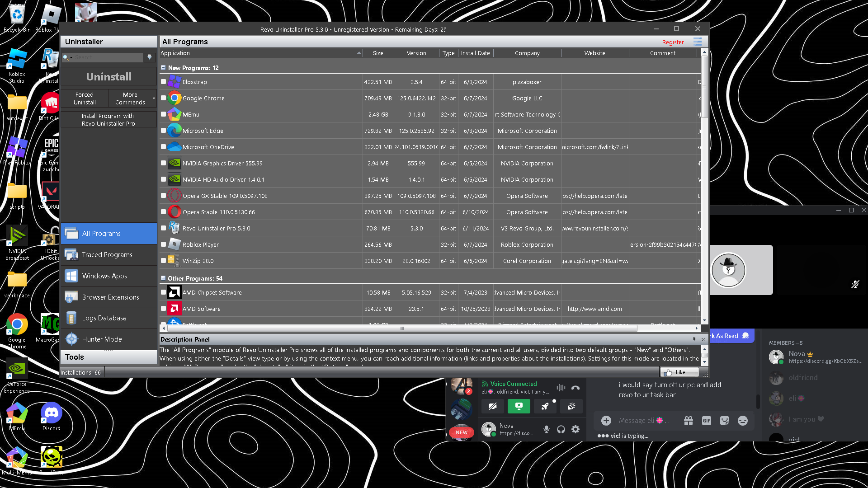Screen dimensions: 868x488
Task: Open the Browser Extensions module icon
Action: (x=71, y=297)
